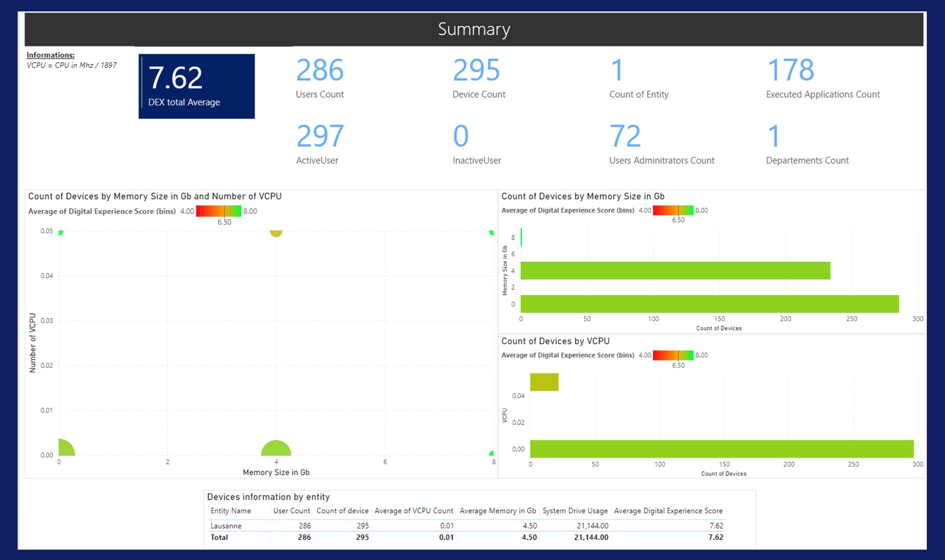Click the Device Count value 295
This screenshot has width=945, height=560.
(x=476, y=71)
